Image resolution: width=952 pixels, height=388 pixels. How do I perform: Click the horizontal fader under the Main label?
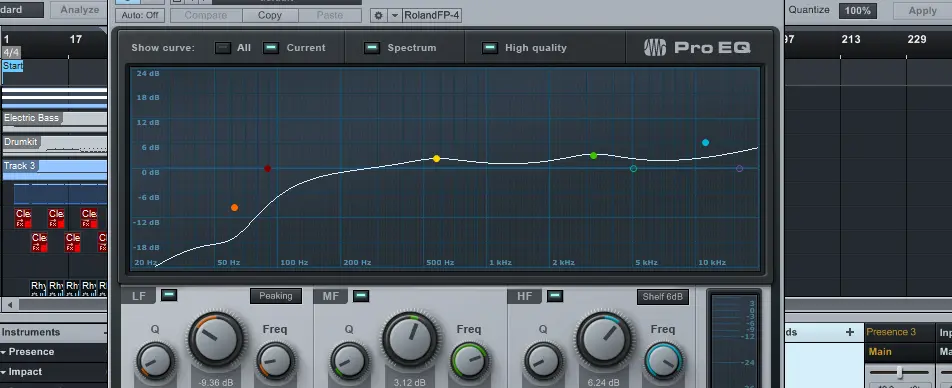tap(900, 372)
